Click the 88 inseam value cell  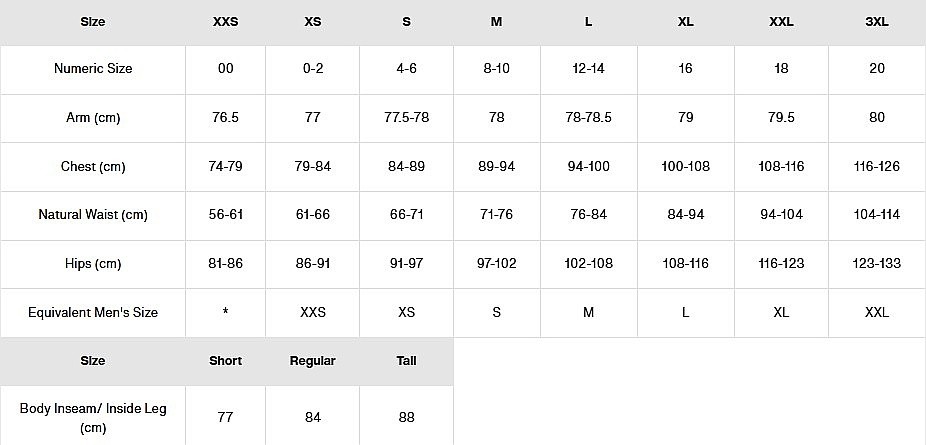(406, 417)
